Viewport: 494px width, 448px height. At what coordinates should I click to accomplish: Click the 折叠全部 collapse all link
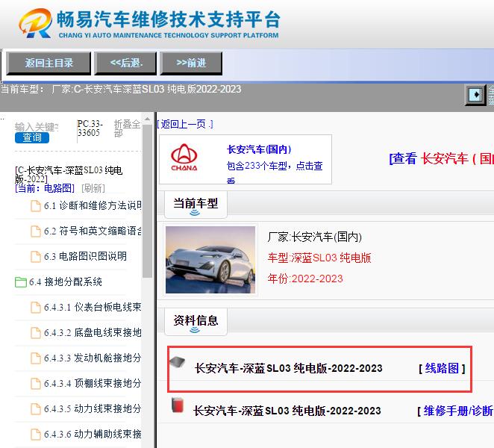(127, 128)
